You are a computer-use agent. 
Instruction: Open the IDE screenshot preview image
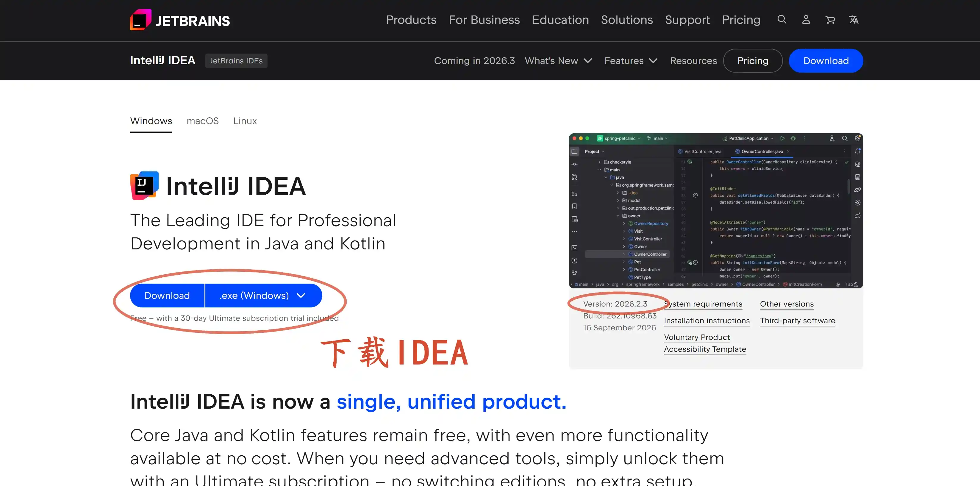coord(716,210)
